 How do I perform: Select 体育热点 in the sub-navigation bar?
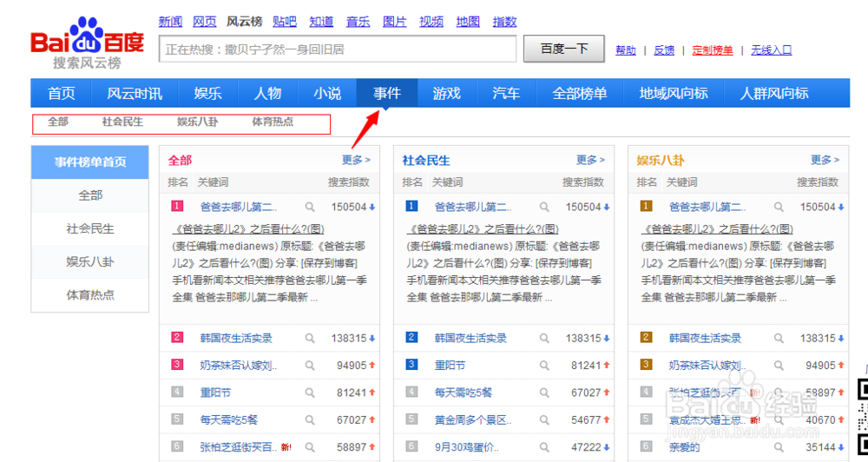[273, 122]
